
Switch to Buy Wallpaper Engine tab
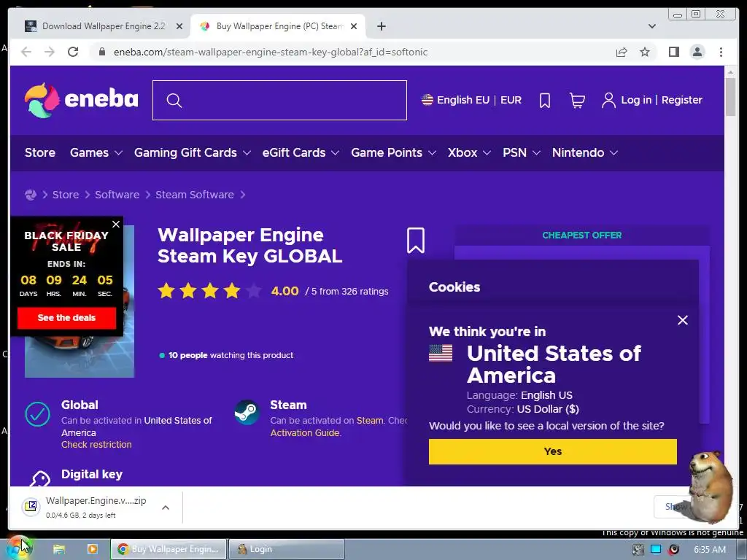coord(278,26)
